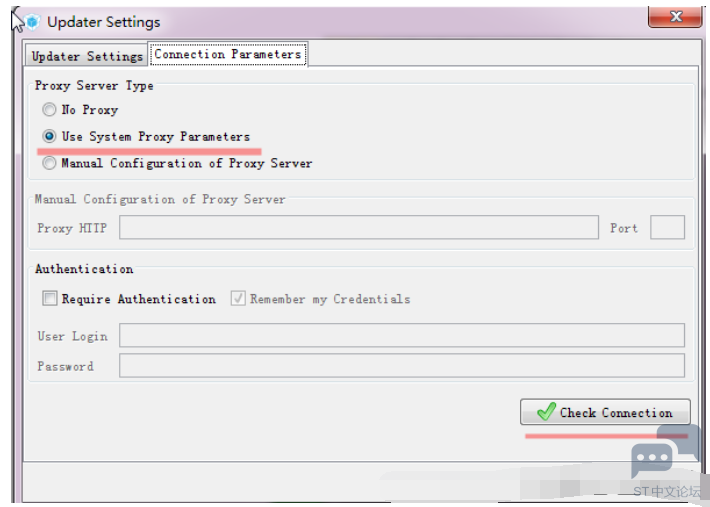Click the Updater Settings window title text
Image resolution: width=710 pixels, height=507 pixels.
click(104, 22)
